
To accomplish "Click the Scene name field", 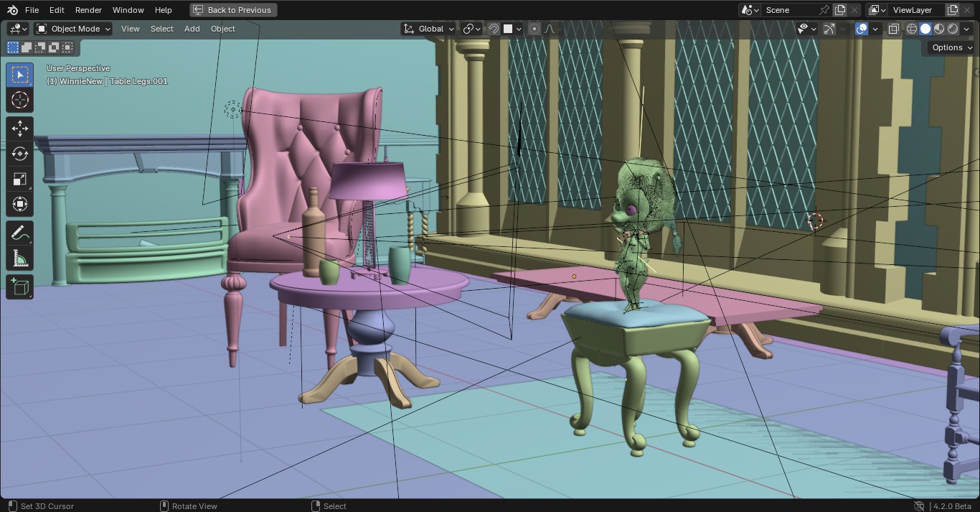I will tap(789, 10).
